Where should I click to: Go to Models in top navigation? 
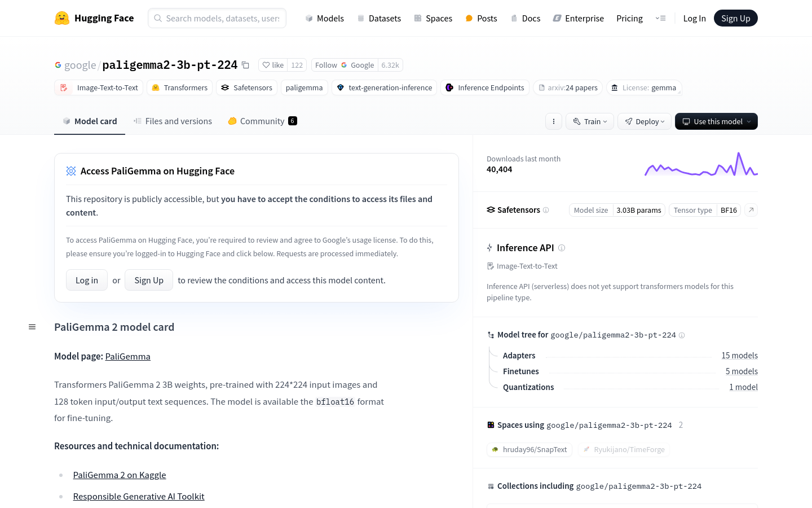point(325,18)
